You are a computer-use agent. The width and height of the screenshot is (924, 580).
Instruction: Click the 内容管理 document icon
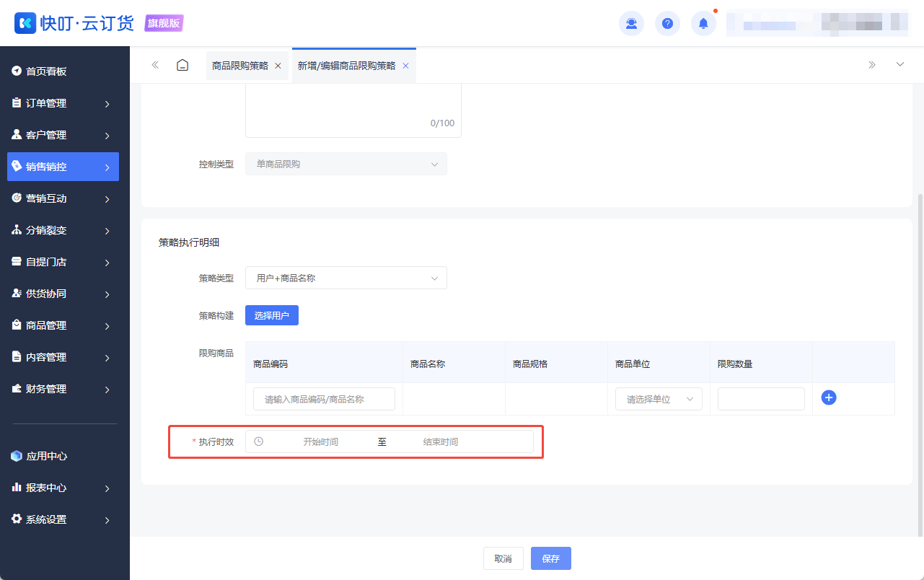(x=17, y=356)
